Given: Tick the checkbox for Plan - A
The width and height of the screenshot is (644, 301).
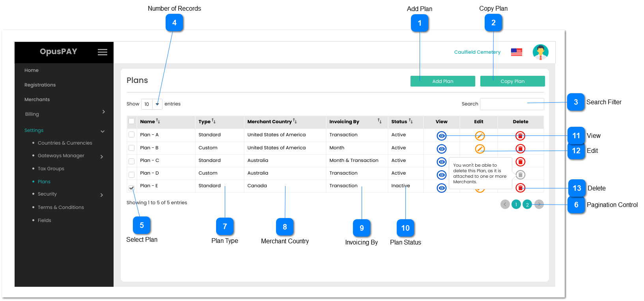Looking at the screenshot, I should click(x=132, y=135).
